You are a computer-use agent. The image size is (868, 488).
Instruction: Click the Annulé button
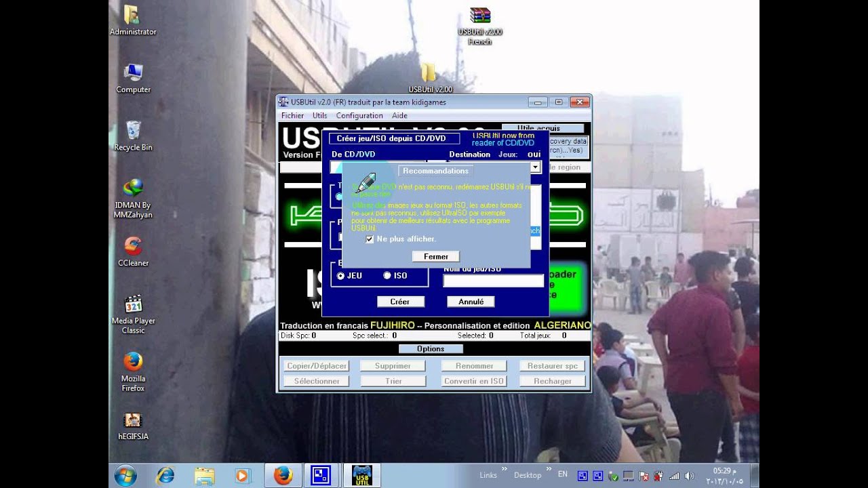(471, 302)
